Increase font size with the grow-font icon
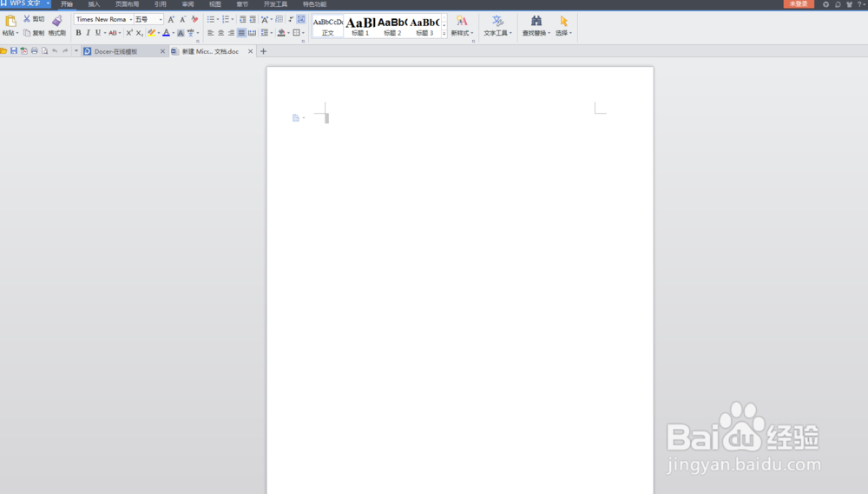Viewport: 868px width, 494px height. (171, 19)
